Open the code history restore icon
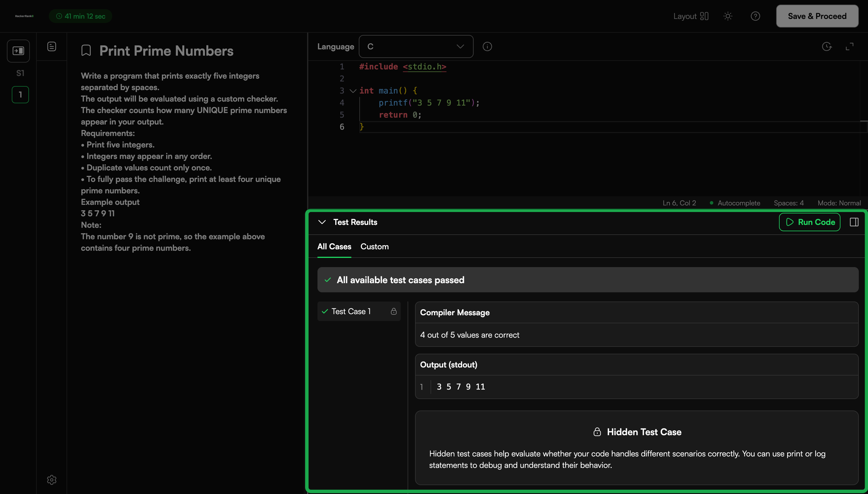868x494 pixels. [827, 46]
